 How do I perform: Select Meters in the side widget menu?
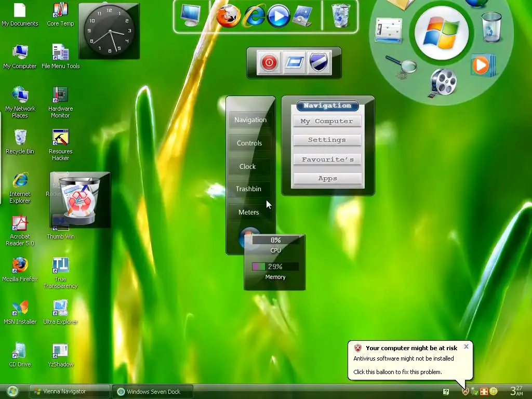[249, 212]
